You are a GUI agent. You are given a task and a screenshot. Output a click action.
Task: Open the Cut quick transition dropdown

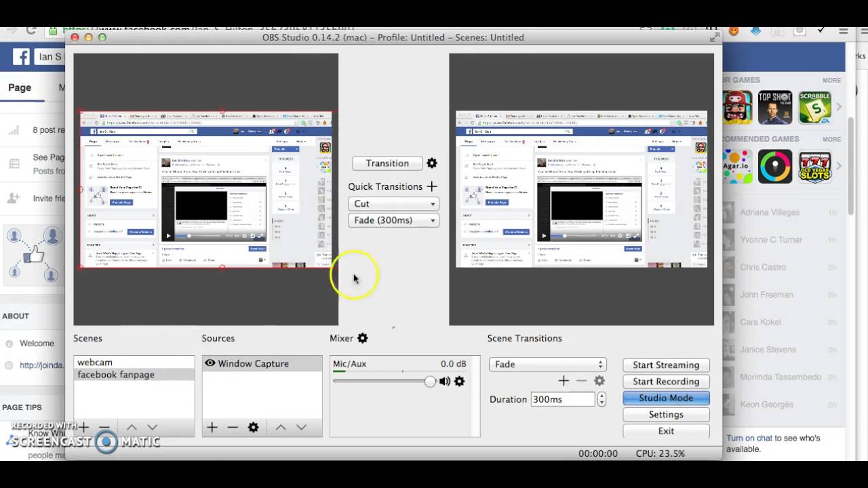[393, 204]
